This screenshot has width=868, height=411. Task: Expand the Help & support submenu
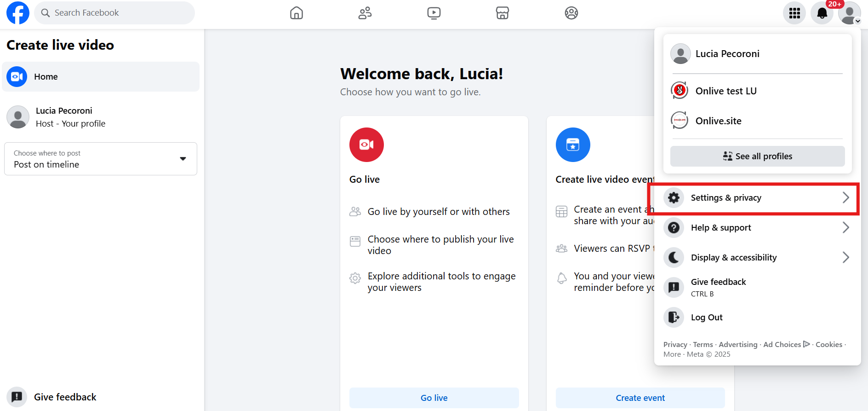pos(756,228)
